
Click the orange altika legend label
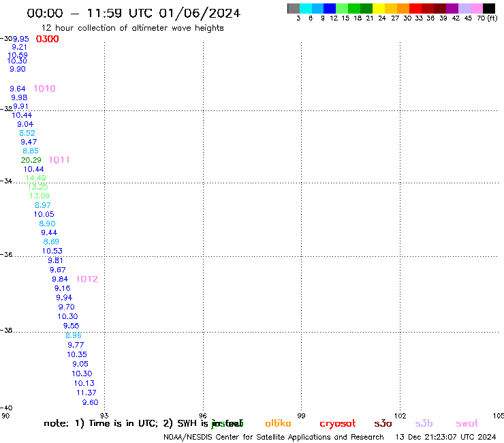(x=279, y=423)
